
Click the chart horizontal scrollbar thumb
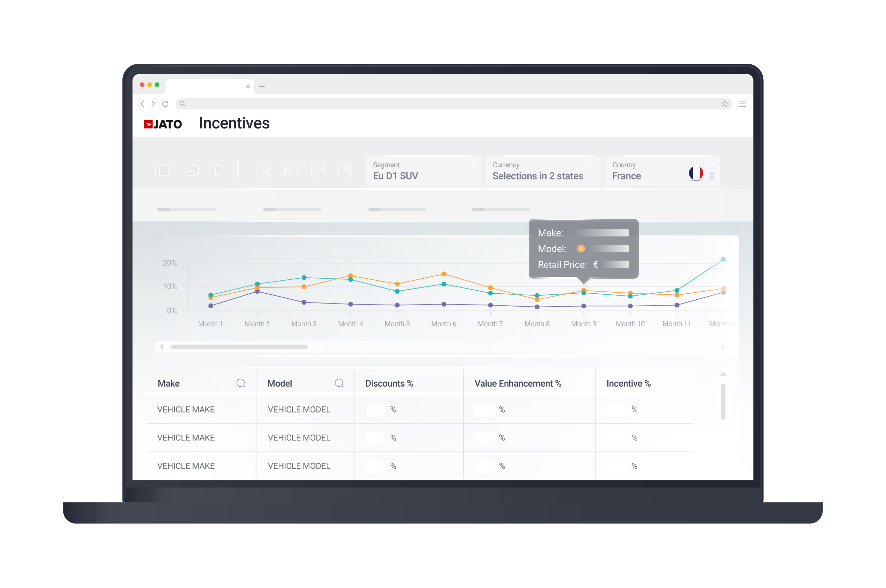(239, 347)
